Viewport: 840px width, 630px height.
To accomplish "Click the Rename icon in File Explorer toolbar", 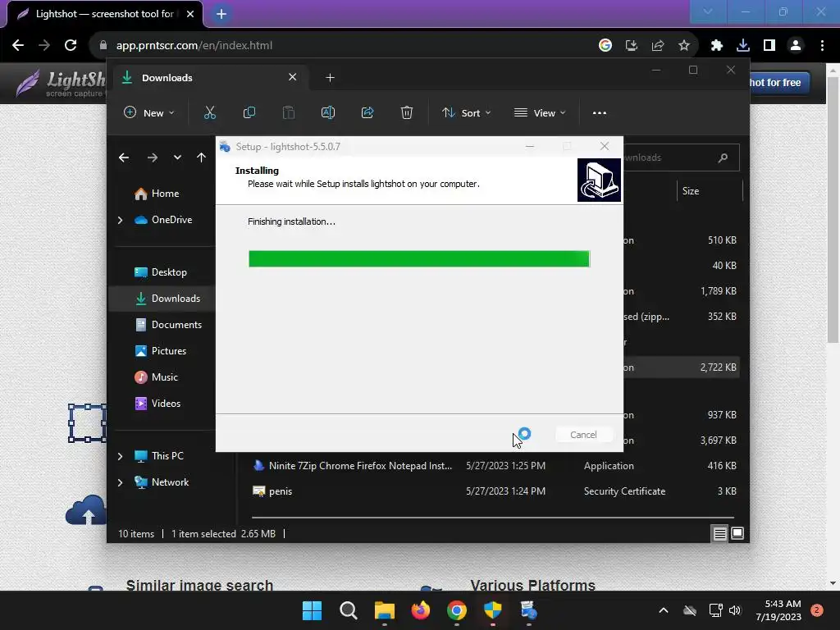I will tap(328, 112).
